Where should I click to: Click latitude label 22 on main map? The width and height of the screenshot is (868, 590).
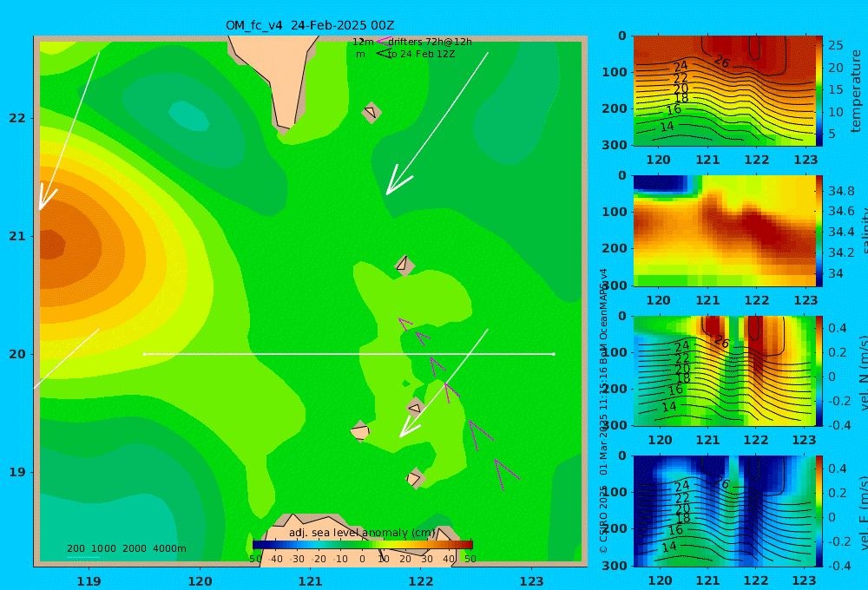click(17, 118)
